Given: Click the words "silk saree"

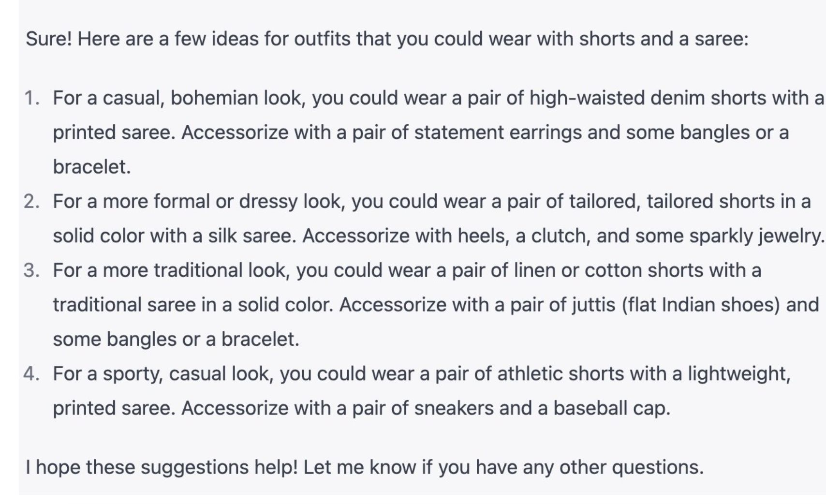Looking at the screenshot, I should (251, 236).
